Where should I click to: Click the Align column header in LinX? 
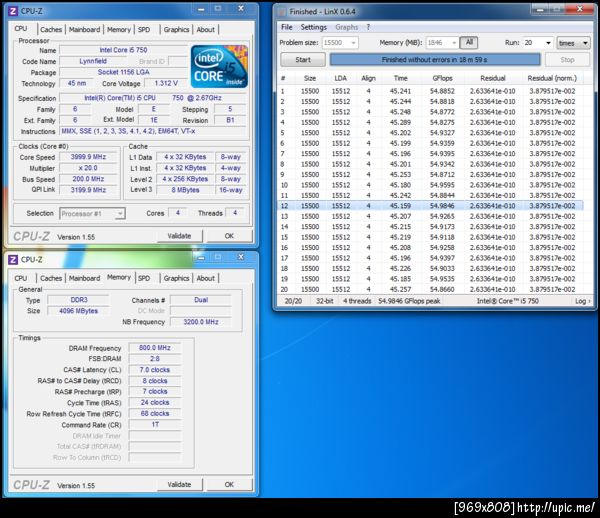tap(368, 78)
